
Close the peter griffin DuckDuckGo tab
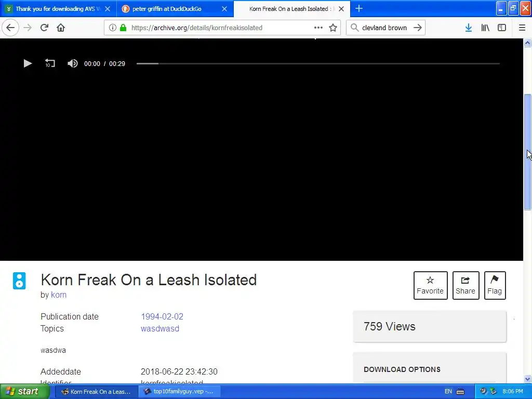coord(224,9)
